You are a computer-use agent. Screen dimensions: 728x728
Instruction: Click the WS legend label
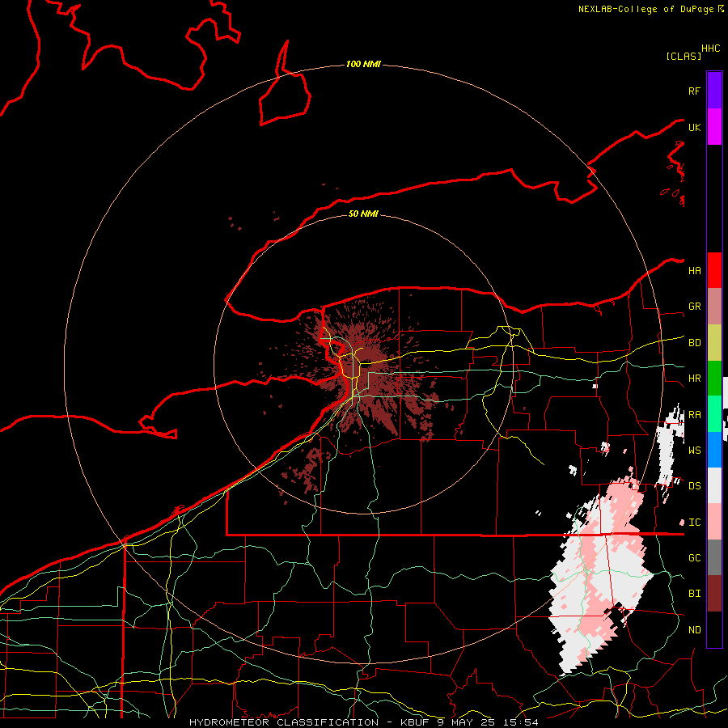[694, 451]
